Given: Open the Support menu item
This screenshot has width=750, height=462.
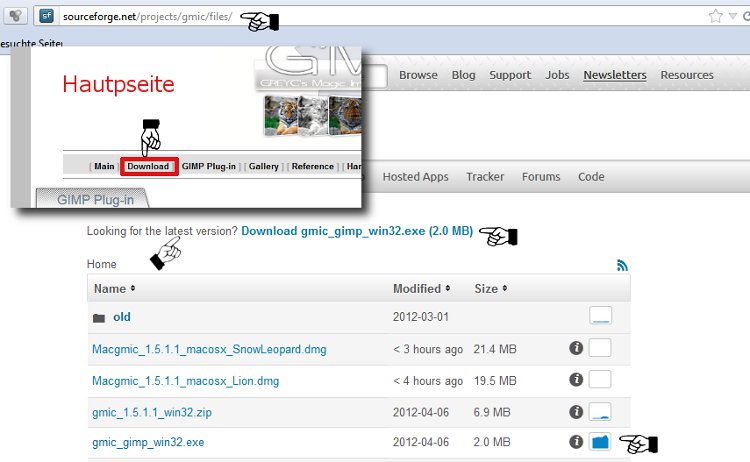Looking at the screenshot, I should (x=510, y=75).
